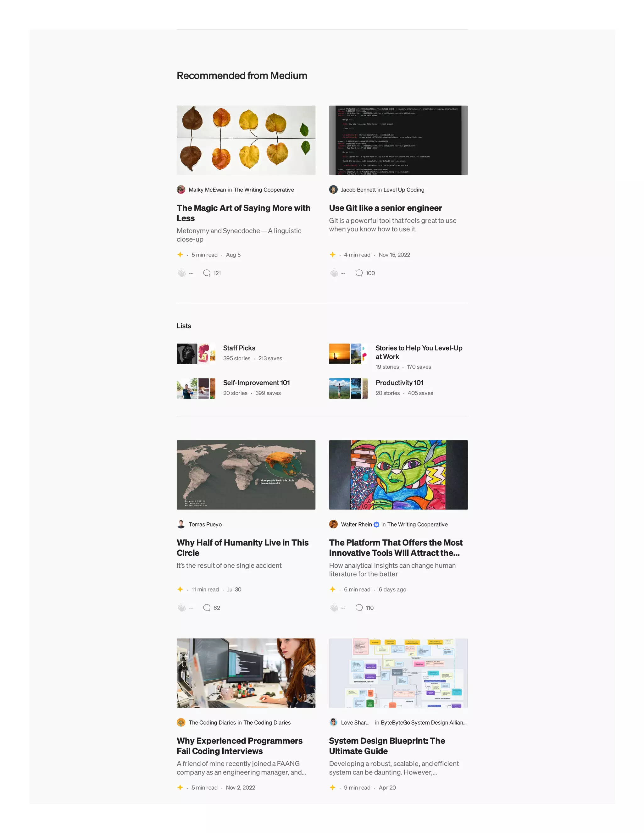This screenshot has height=833, width=644.
Task: Open the Staff Picks list
Action: point(239,348)
